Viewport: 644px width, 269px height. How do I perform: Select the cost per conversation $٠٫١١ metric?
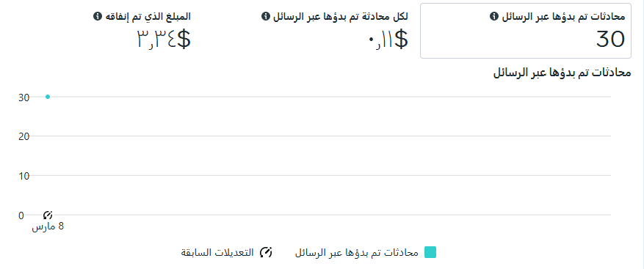(387, 40)
